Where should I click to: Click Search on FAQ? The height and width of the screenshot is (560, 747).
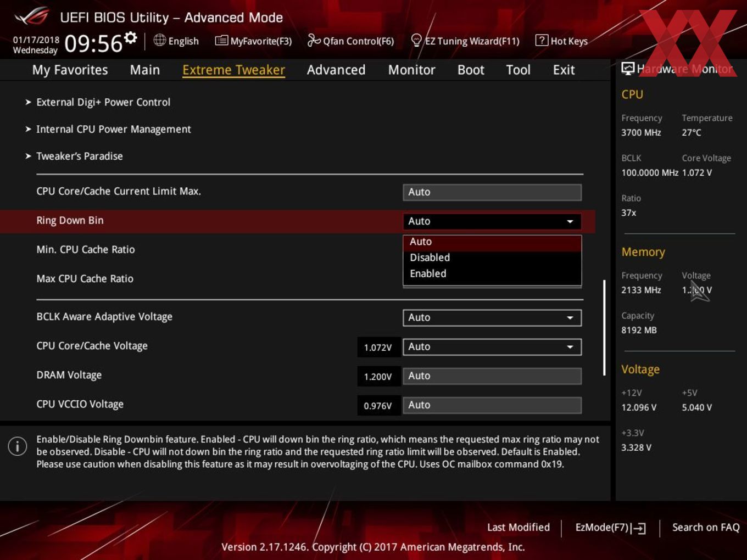click(706, 527)
